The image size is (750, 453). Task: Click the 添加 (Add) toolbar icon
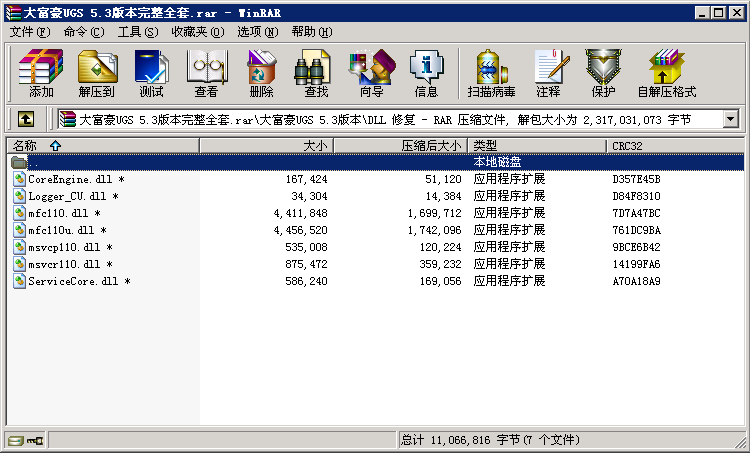point(41,73)
